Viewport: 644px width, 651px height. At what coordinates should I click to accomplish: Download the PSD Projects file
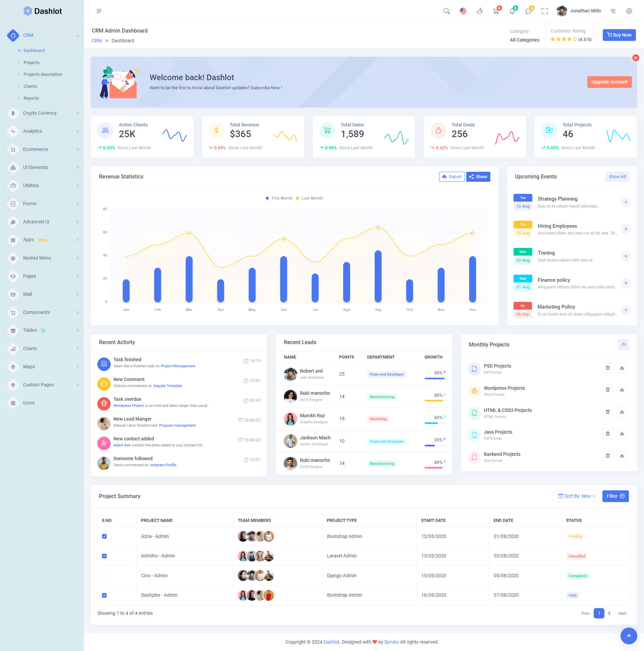click(622, 368)
